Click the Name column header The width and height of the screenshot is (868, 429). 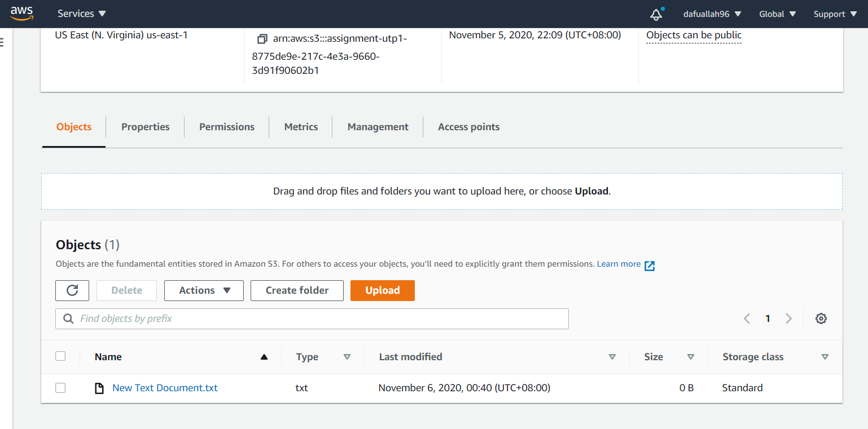pyautogui.click(x=108, y=357)
